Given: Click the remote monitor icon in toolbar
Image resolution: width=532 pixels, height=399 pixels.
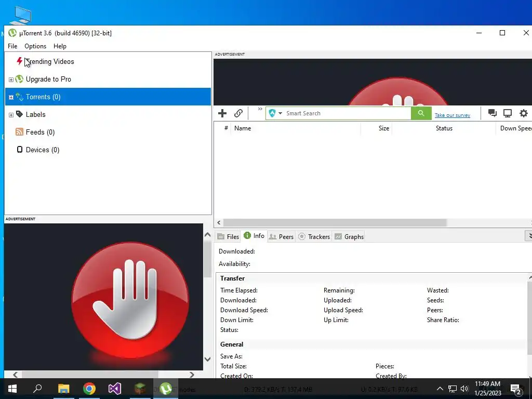Looking at the screenshot, I should point(508,113).
